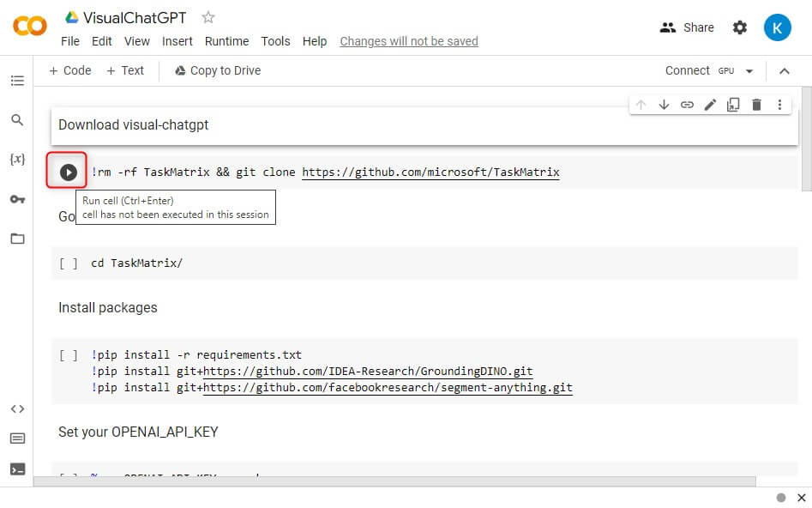Delete the selected cell
Screen dimensions: 812x508
tap(756, 105)
